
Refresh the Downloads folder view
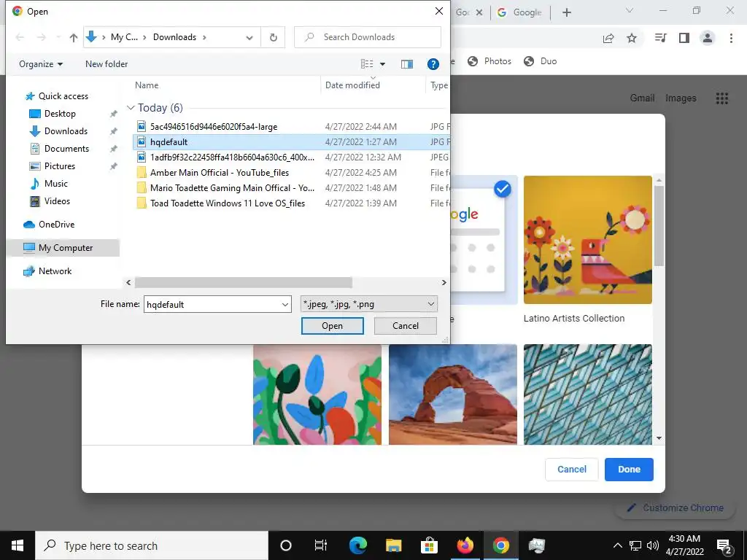[273, 38]
